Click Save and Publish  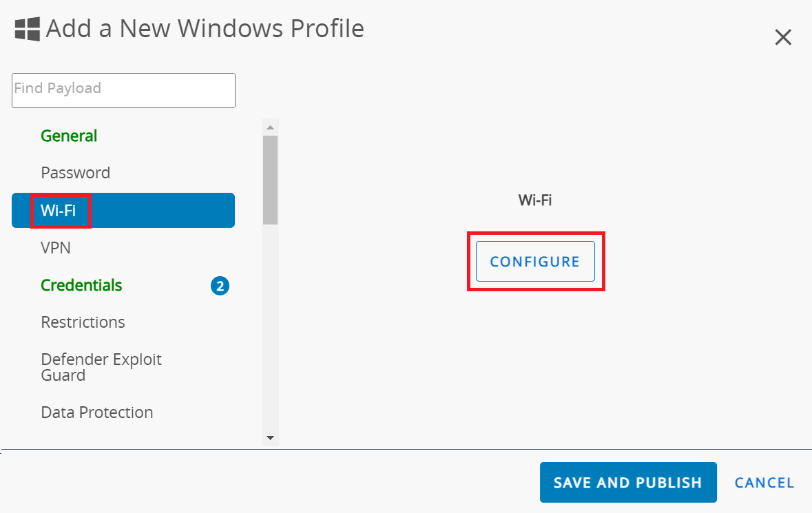tap(627, 483)
